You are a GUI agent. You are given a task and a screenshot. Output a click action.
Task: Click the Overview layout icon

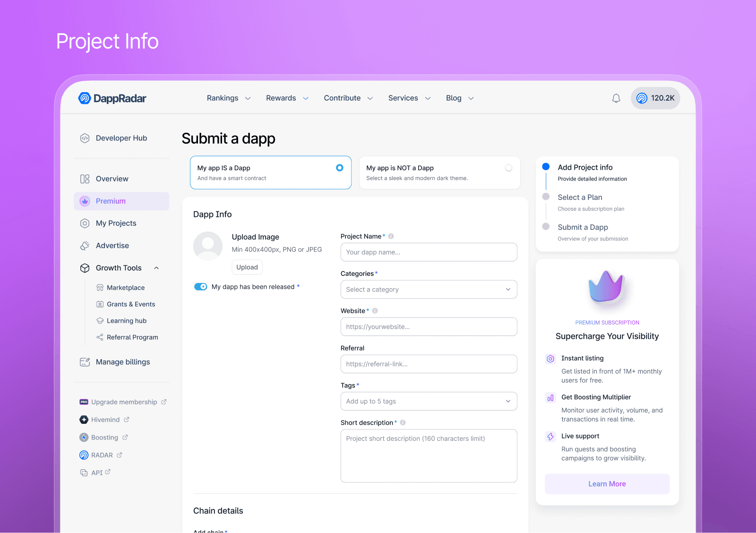tap(85, 179)
